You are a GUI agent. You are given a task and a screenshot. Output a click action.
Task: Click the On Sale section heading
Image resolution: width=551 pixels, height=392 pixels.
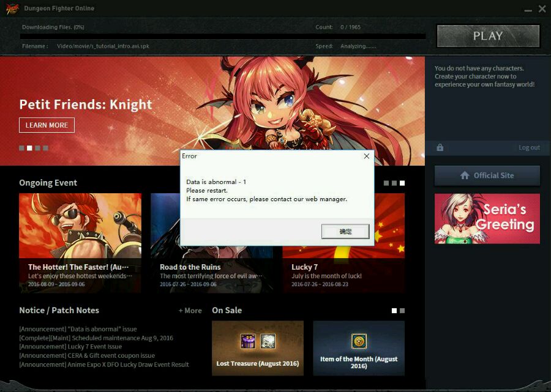pyautogui.click(x=227, y=310)
